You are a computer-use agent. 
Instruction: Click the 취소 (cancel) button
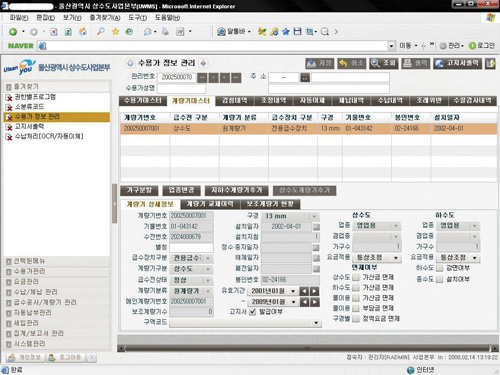pos(352,63)
